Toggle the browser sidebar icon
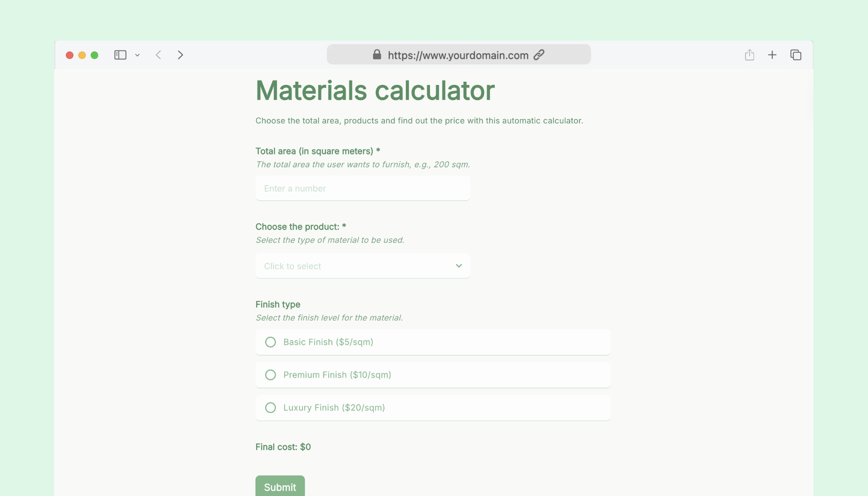868x496 pixels. 120,55
